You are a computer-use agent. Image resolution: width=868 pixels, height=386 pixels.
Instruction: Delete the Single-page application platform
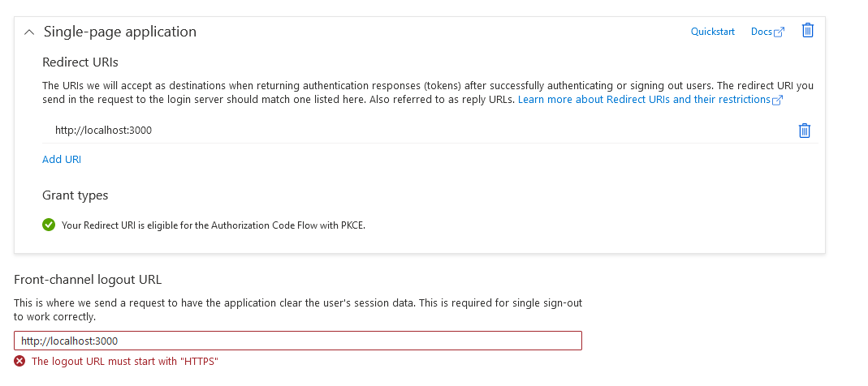pyautogui.click(x=808, y=31)
